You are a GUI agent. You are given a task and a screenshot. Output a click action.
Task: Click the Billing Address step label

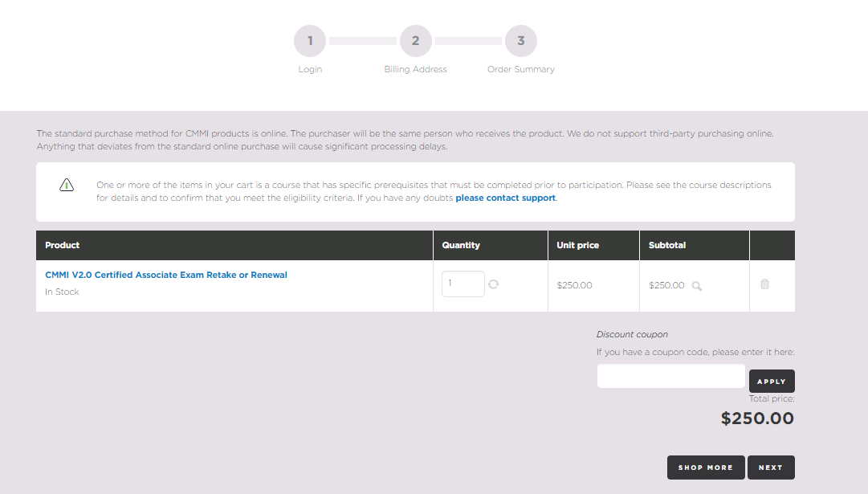coord(416,69)
